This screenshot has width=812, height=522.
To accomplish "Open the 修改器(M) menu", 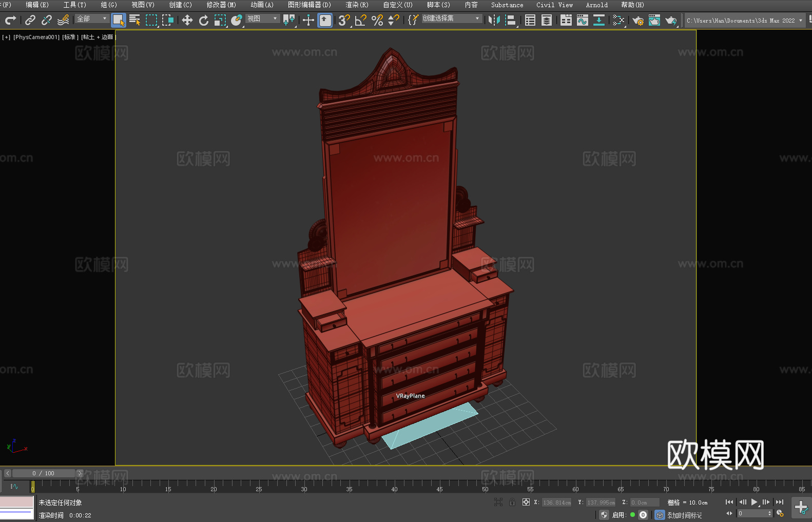I will point(221,5).
